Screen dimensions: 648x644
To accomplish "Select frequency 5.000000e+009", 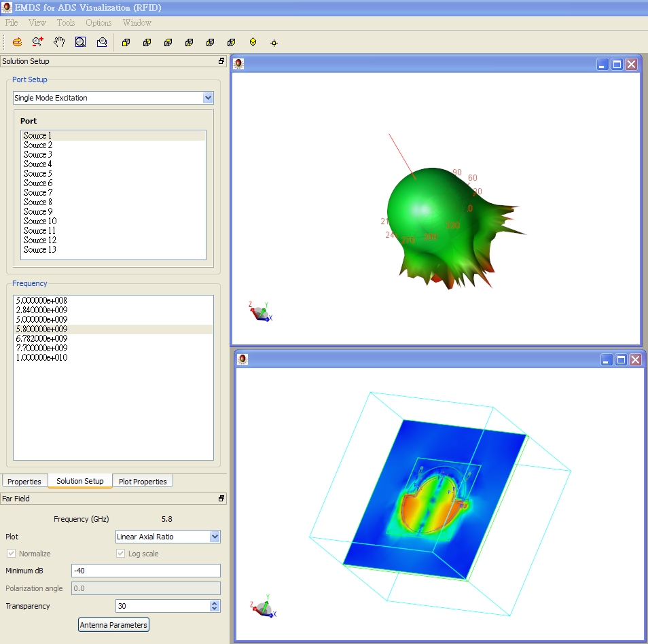I will (x=113, y=319).
